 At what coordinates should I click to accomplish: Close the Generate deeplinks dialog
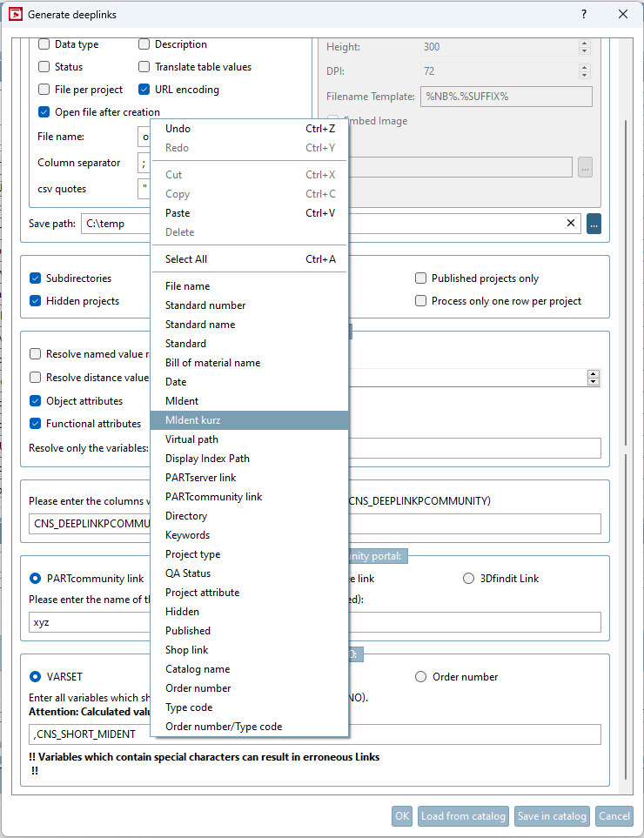point(623,15)
